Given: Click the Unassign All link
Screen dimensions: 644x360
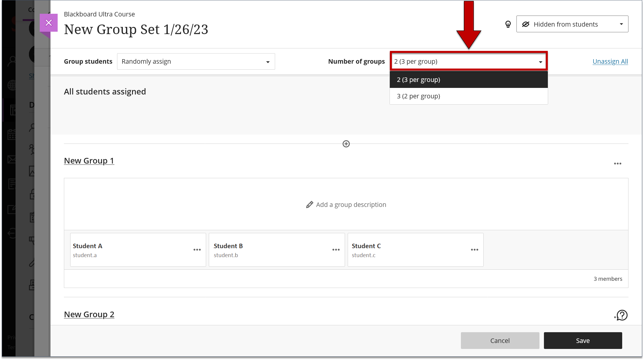Looking at the screenshot, I should click(610, 61).
